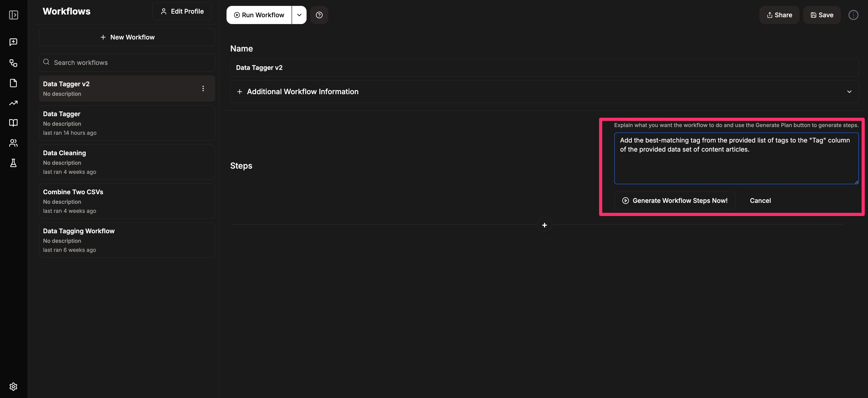Open the workflows icon in sidebar

click(13, 63)
